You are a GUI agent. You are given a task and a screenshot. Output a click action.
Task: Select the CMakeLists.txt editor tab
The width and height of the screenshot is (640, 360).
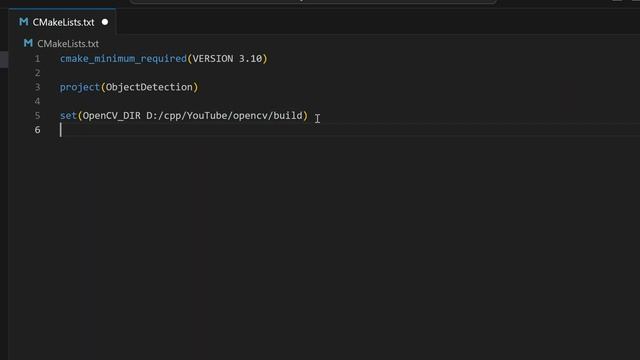[x=62, y=22]
